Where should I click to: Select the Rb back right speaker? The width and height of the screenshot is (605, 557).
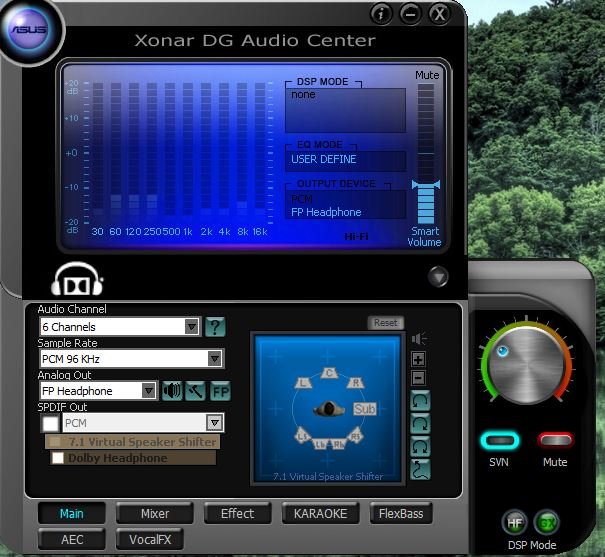pyautogui.click(x=338, y=444)
